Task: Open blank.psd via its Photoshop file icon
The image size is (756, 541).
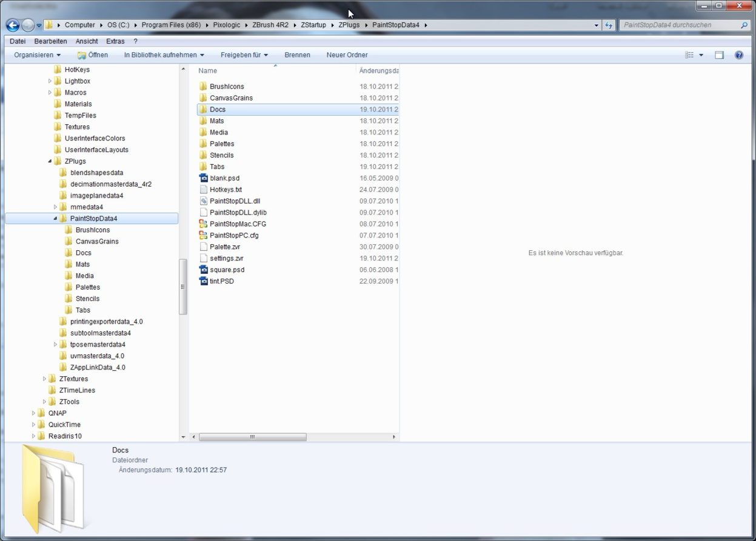Action: coord(203,178)
